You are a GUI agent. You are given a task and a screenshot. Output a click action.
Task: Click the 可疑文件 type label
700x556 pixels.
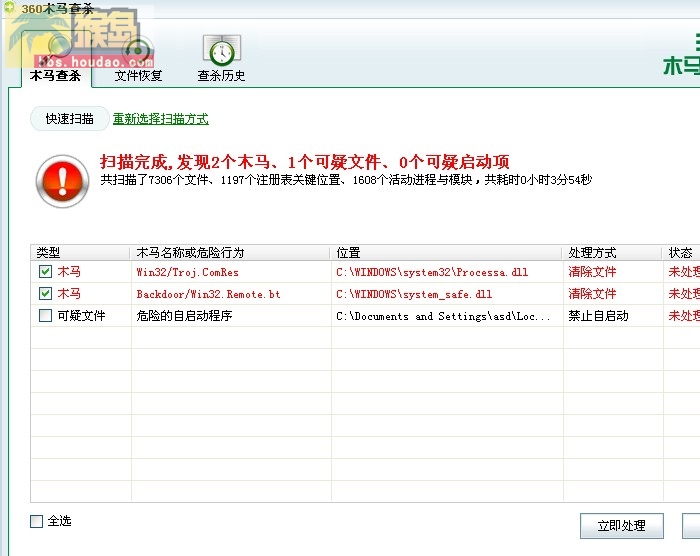tap(81, 316)
